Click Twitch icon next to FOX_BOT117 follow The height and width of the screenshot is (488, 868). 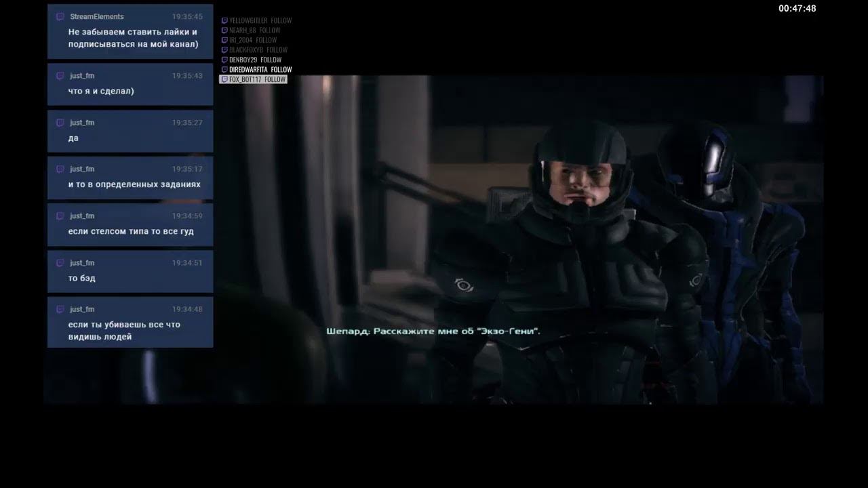(224, 79)
